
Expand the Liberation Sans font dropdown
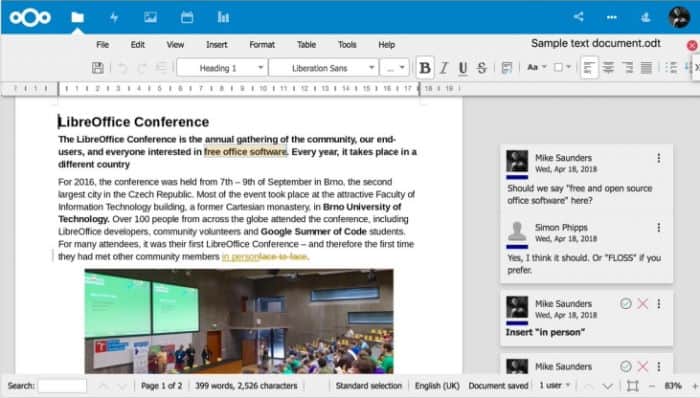pos(371,68)
